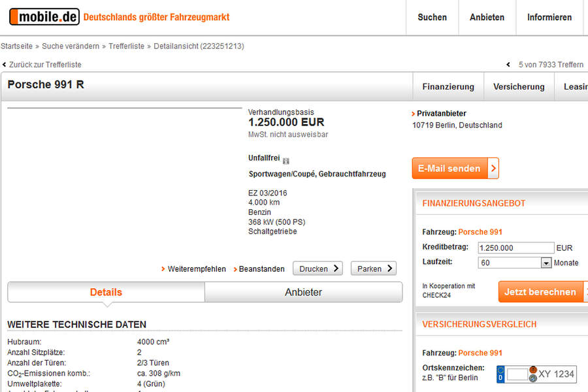Click the Hubraum value '4000 cm³'
The width and height of the screenshot is (588, 392).
click(153, 342)
